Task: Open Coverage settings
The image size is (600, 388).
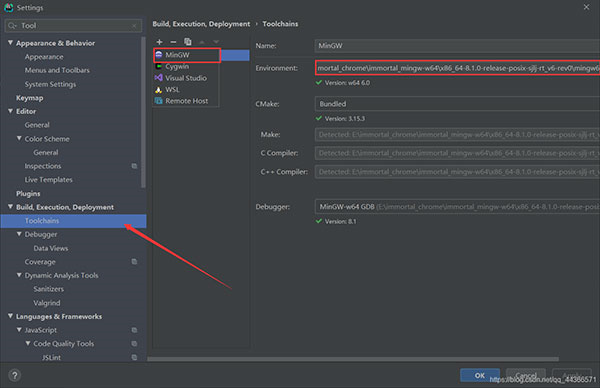Action: [40, 262]
